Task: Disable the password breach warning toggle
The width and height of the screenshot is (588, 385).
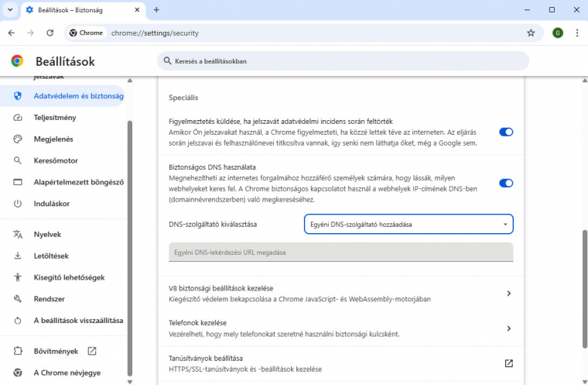Action: click(x=506, y=132)
